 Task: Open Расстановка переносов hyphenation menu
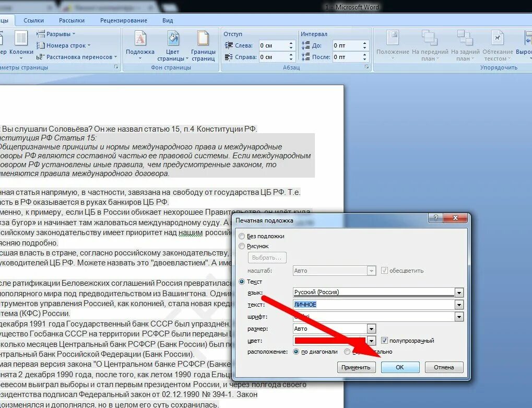click(77, 57)
